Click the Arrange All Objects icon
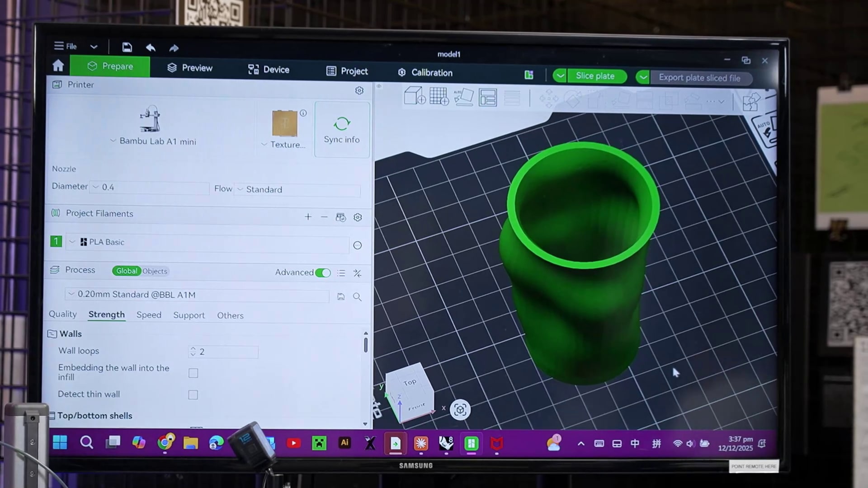This screenshot has height=488, width=868. coord(488,98)
